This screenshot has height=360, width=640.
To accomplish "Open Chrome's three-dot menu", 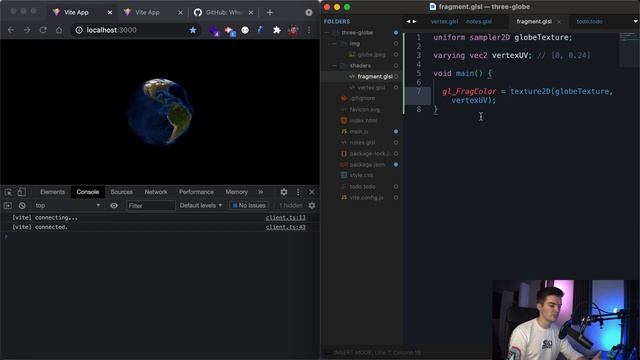I will [309, 30].
